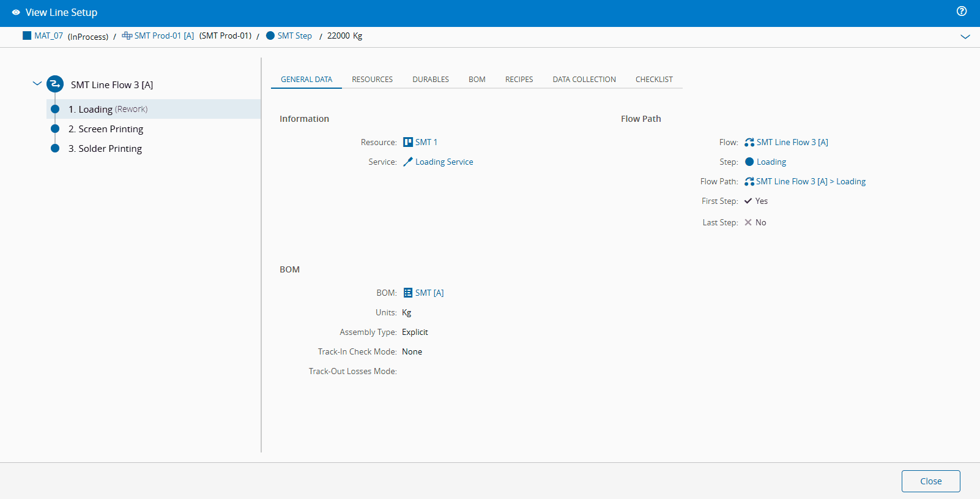The image size is (980, 499).
Task: Go to the Checklist tab
Action: (x=653, y=80)
